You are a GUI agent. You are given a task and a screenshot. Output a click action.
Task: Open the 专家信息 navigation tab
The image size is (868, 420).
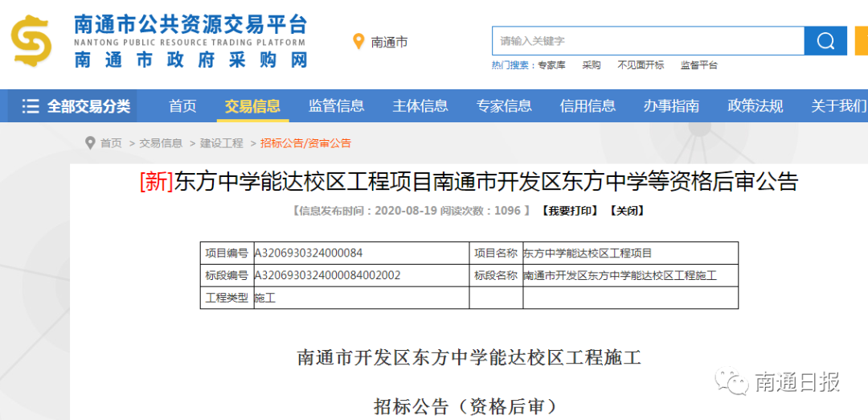click(504, 106)
